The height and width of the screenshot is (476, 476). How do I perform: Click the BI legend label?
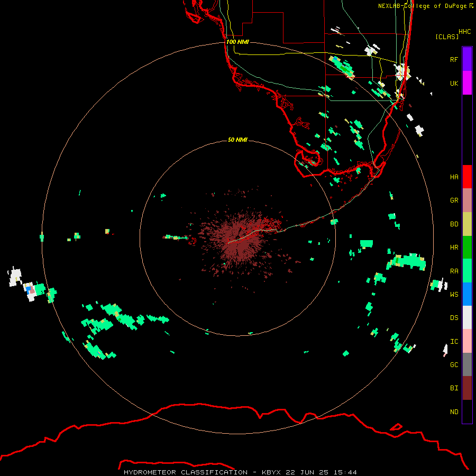[454, 388]
